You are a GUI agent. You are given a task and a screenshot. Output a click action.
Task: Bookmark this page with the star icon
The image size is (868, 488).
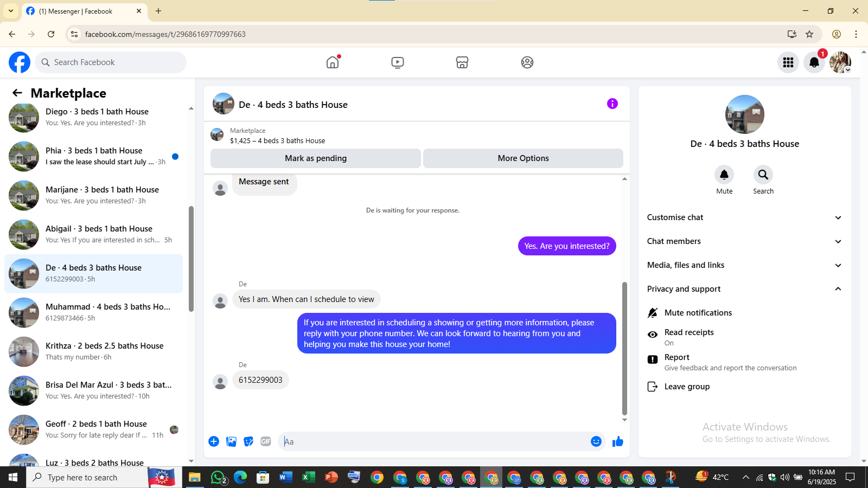pos(809,34)
